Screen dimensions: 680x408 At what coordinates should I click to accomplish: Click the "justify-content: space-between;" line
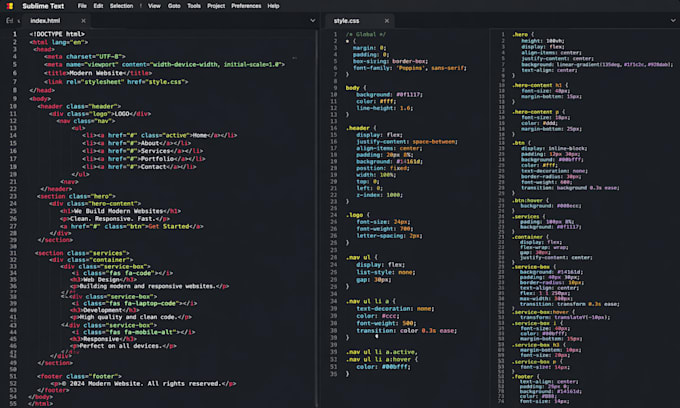click(x=407, y=142)
